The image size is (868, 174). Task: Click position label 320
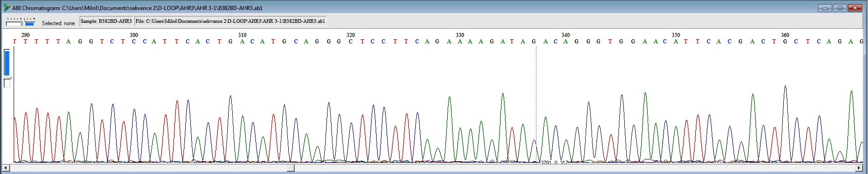[x=351, y=35]
